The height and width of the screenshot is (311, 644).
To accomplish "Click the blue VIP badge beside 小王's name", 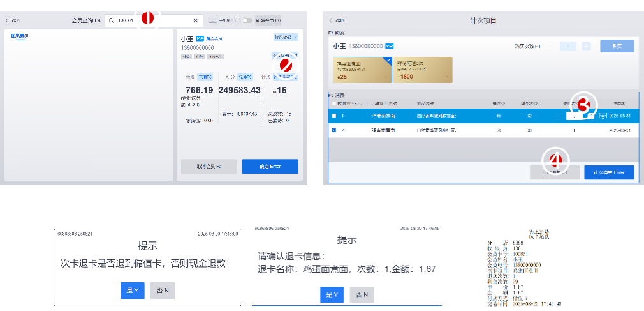I will 200,38.
